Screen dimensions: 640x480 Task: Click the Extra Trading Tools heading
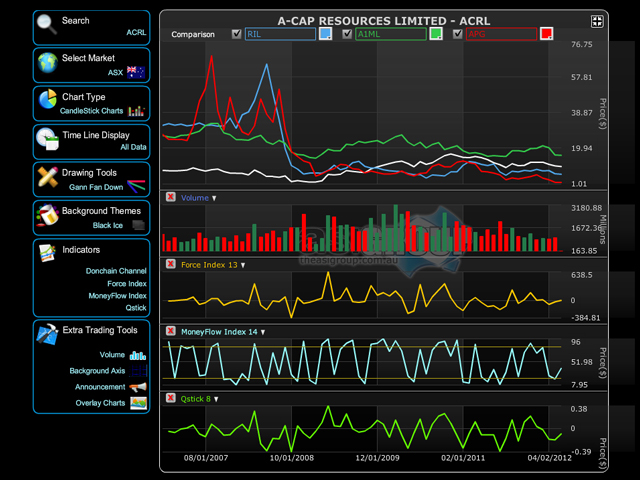coord(100,330)
